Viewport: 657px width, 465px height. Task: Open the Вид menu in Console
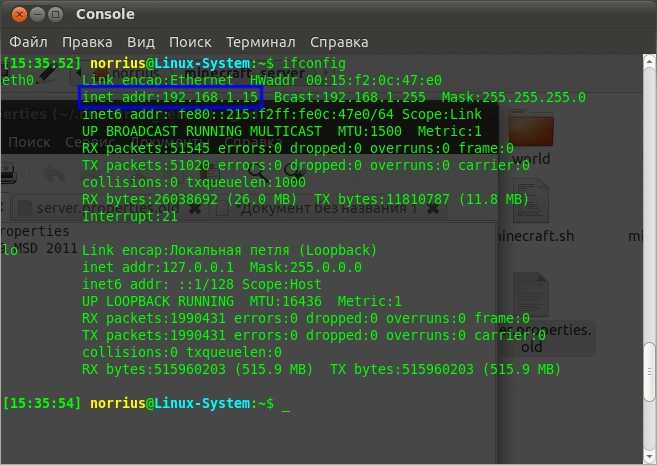click(141, 42)
